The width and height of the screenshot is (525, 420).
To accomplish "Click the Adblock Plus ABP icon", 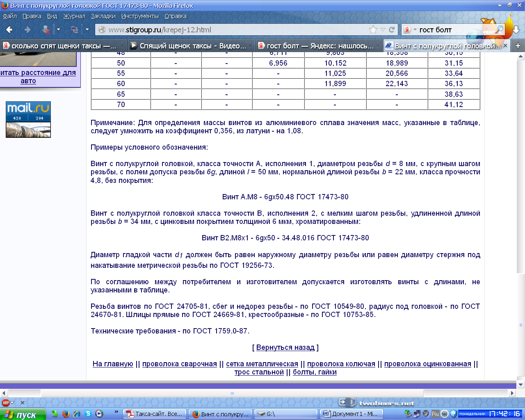I will click(6, 403).
